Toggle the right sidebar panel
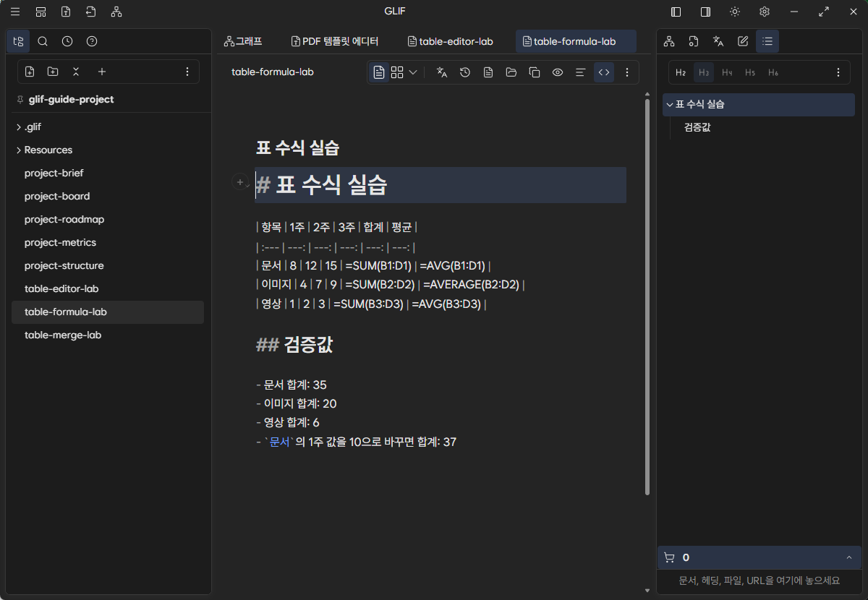Screen dimensions: 868x600 705,12
